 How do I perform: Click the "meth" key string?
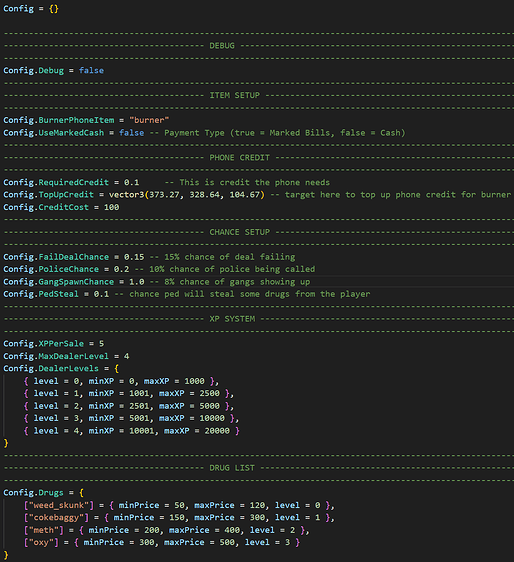(44, 530)
